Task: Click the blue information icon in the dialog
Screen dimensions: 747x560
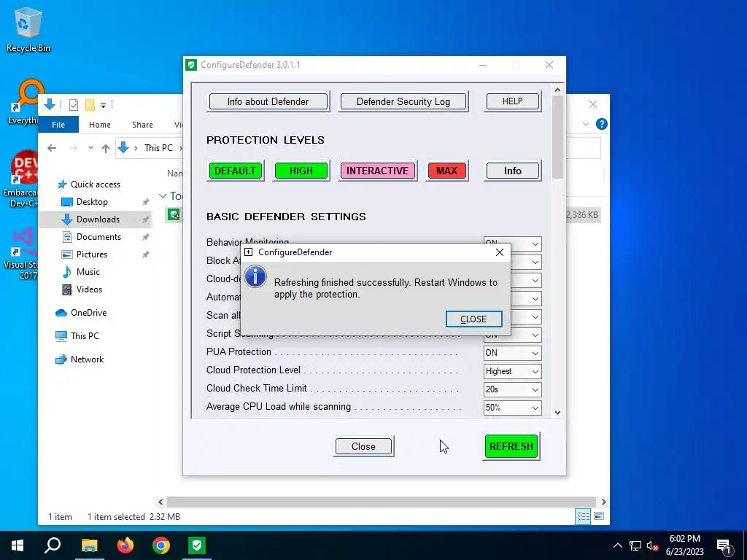Action: 255,276
